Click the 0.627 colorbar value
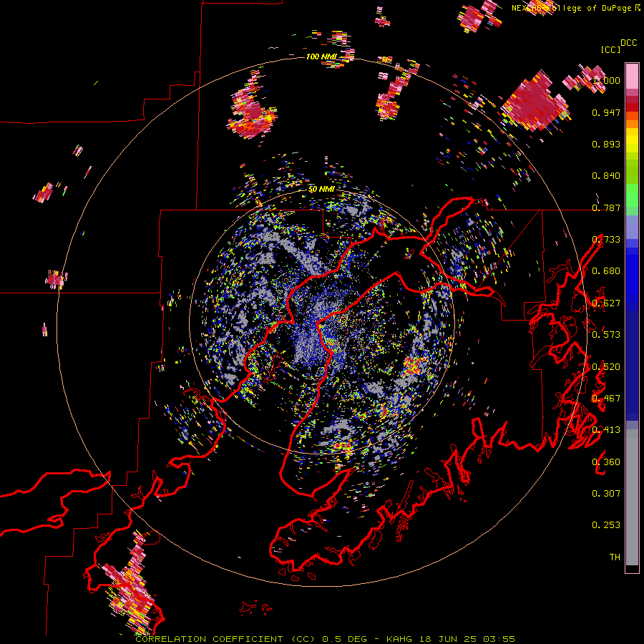The height and width of the screenshot is (644, 644). click(606, 303)
